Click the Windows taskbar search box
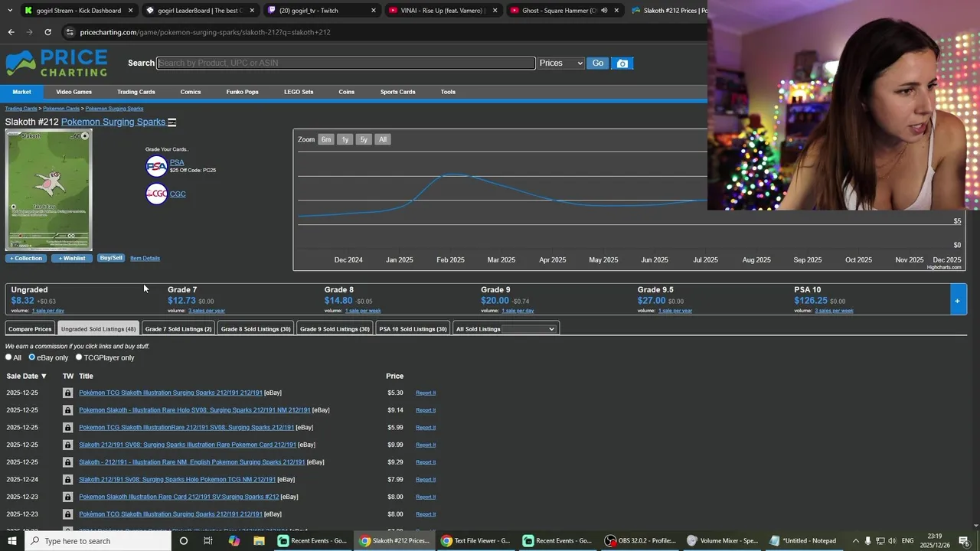 coord(97,541)
